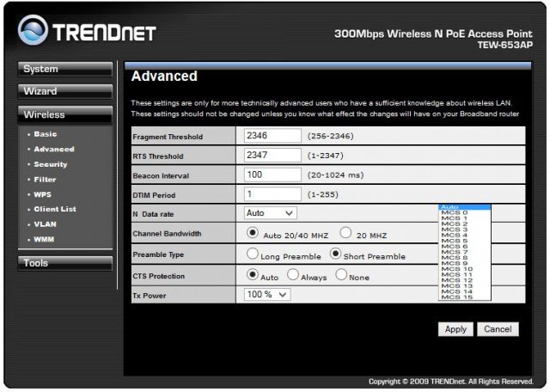Expand the Tools menu section
Screen dimensions: 550x392
(66, 263)
